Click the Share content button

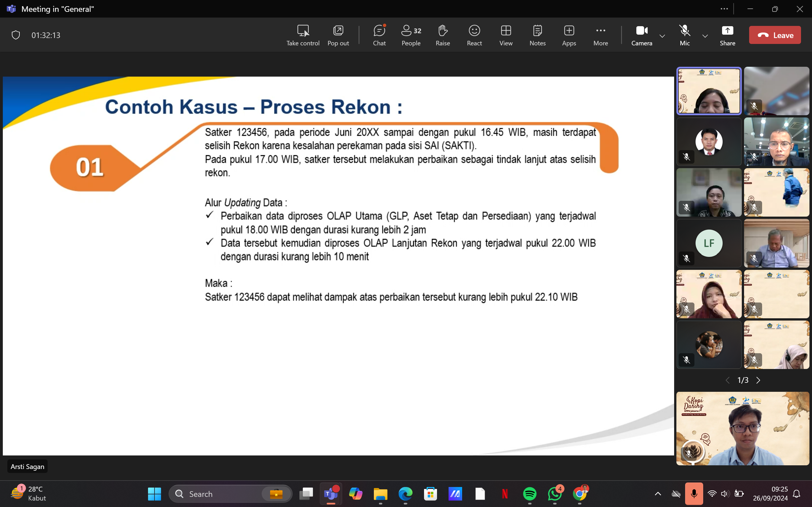coord(727,35)
